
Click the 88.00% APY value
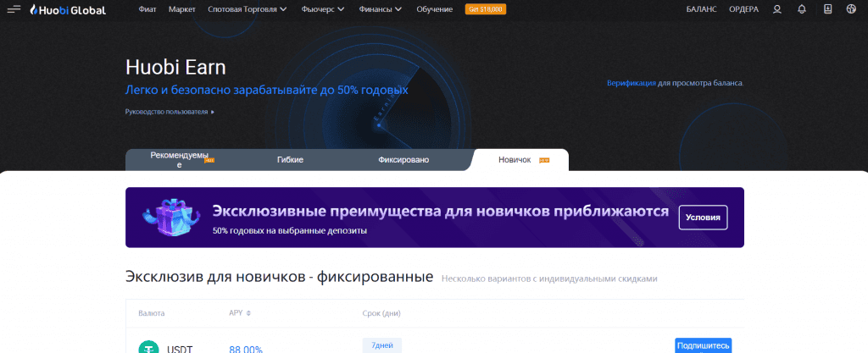(x=246, y=349)
